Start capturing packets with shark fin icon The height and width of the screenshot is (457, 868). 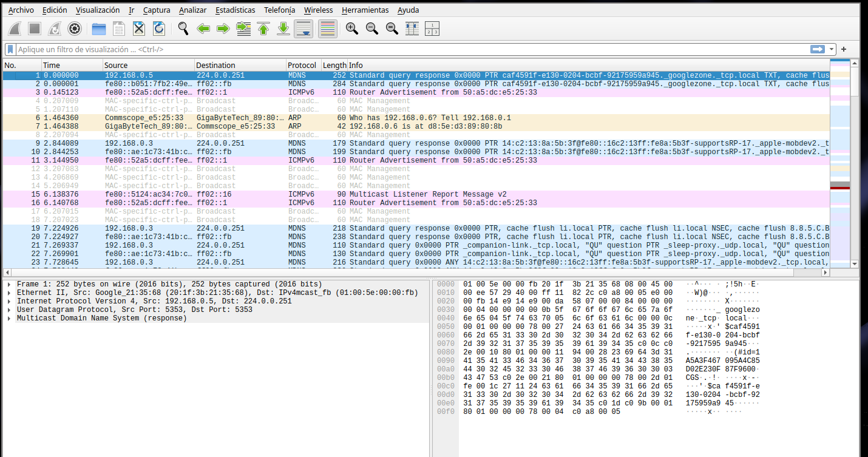[x=15, y=29]
